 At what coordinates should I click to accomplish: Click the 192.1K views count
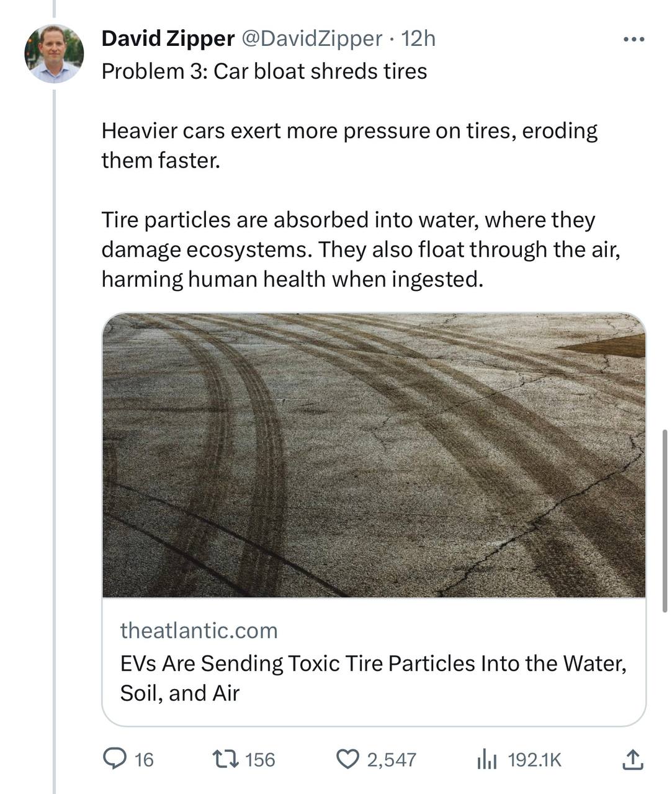point(534,759)
